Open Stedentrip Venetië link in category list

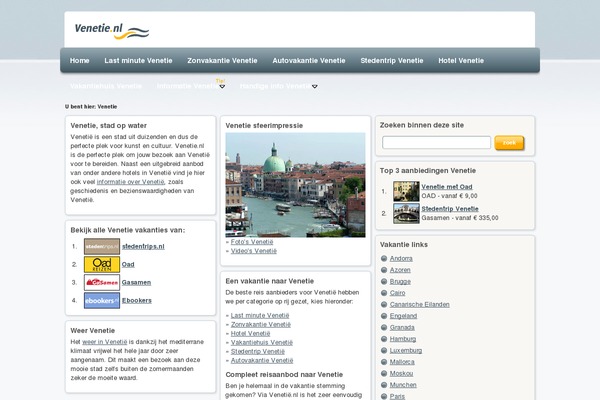(258, 352)
